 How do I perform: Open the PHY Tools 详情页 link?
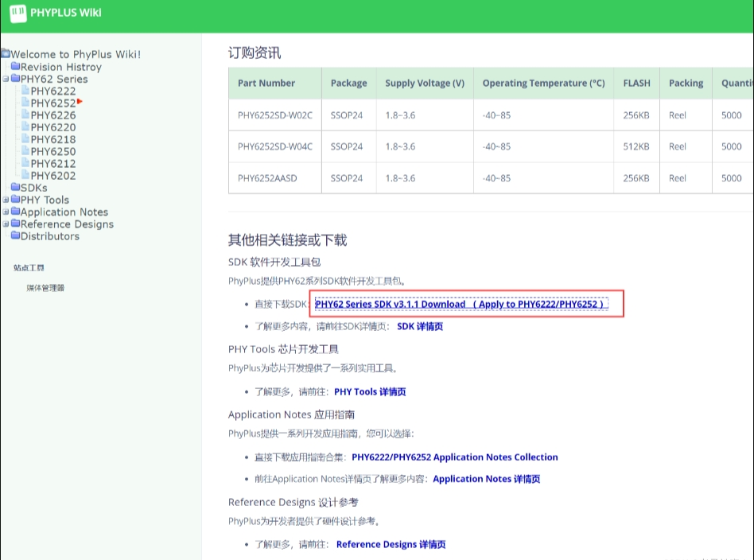point(370,391)
